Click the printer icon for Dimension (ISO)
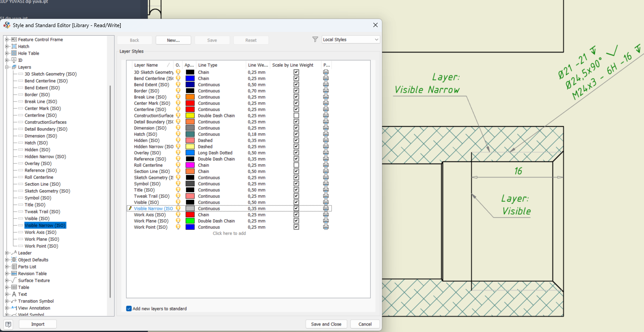Image resolution: width=644 pixels, height=332 pixels. point(326,128)
